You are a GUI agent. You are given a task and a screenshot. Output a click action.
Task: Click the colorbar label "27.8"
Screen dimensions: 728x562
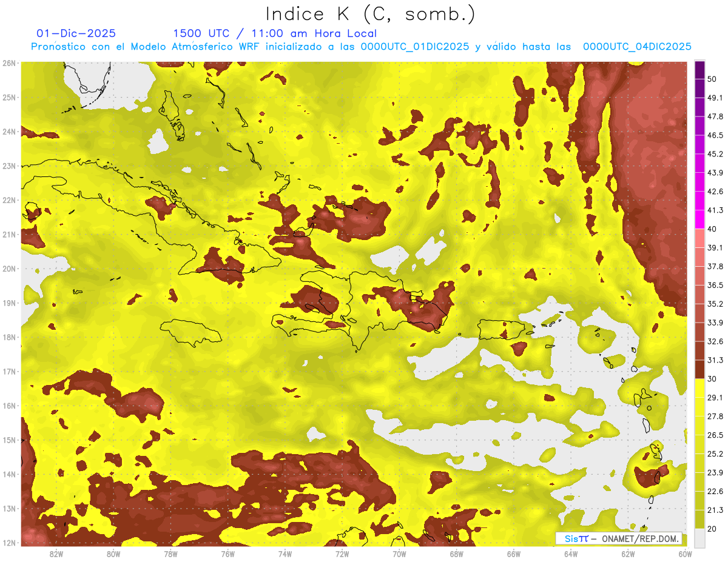tap(715, 416)
